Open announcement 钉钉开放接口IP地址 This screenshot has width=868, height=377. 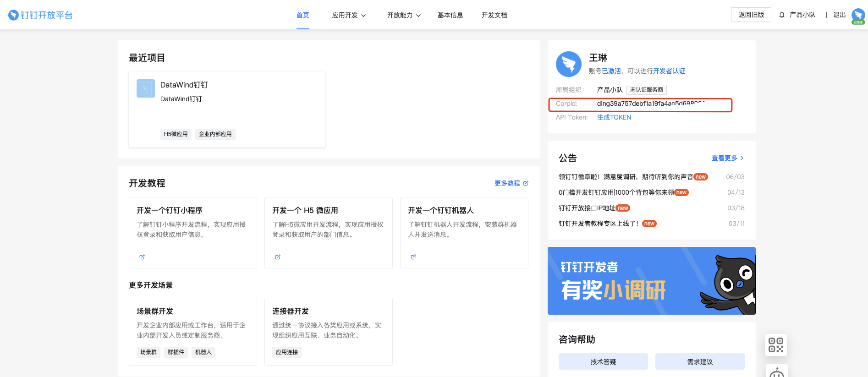pyautogui.click(x=587, y=208)
